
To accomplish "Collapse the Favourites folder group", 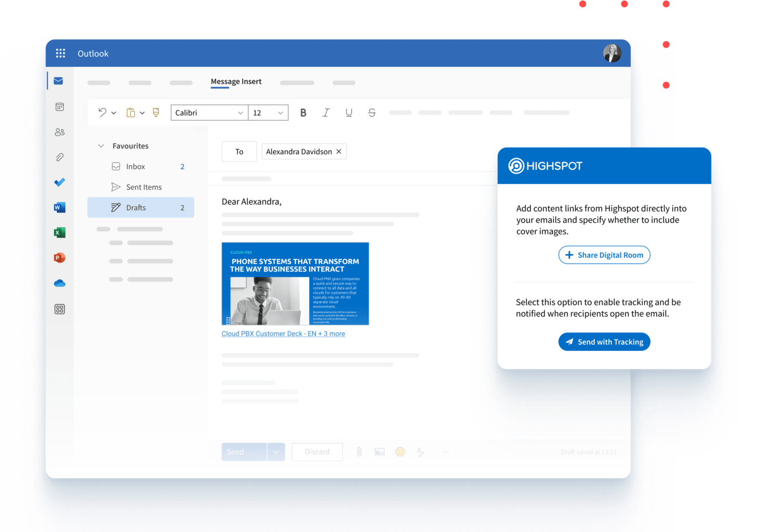I will [x=101, y=146].
